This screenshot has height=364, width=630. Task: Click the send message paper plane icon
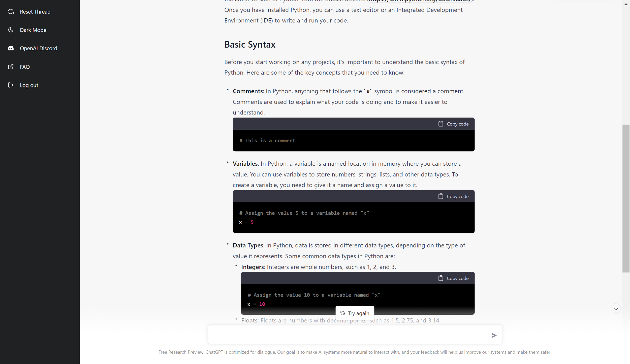click(494, 335)
